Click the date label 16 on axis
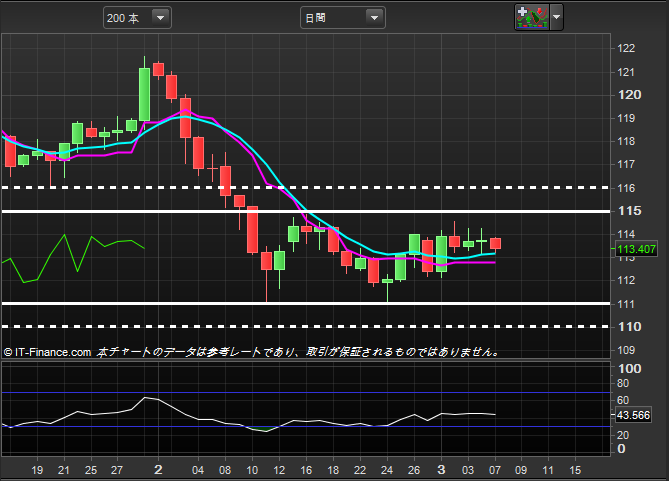Screen dimensions: 669x481 [306, 470]
